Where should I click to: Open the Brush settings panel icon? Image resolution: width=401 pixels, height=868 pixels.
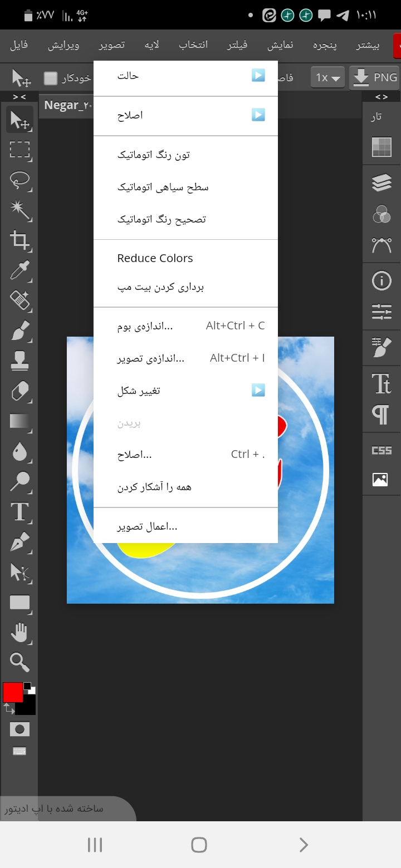coord(382,348)
